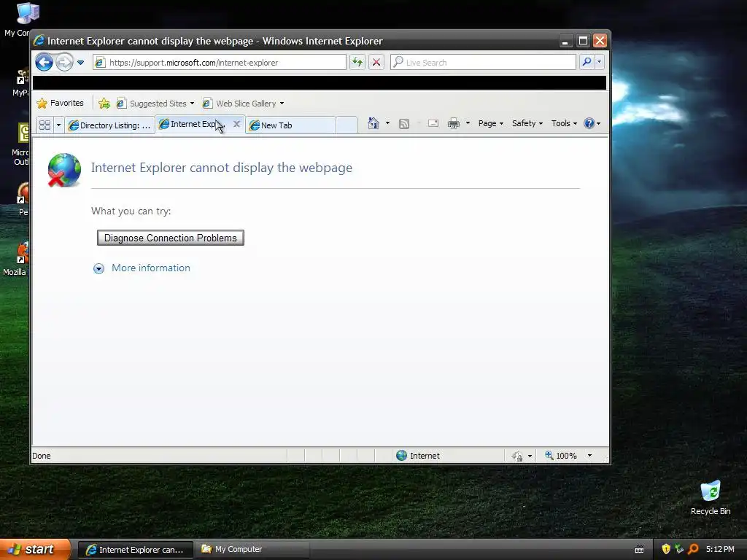Print the page with printer icon
The height and width of the screenshot is (560, 747).
tap(454, 124)
